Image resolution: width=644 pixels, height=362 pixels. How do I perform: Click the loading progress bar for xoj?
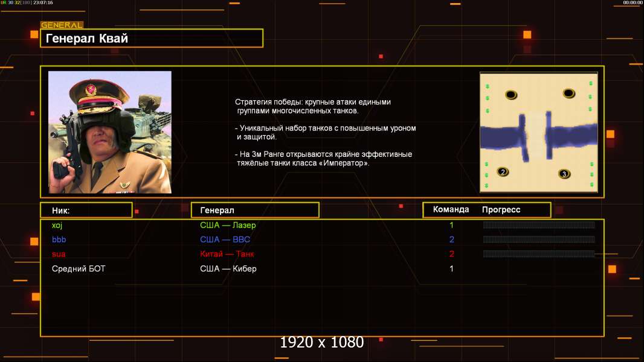[x=539, y=224]
